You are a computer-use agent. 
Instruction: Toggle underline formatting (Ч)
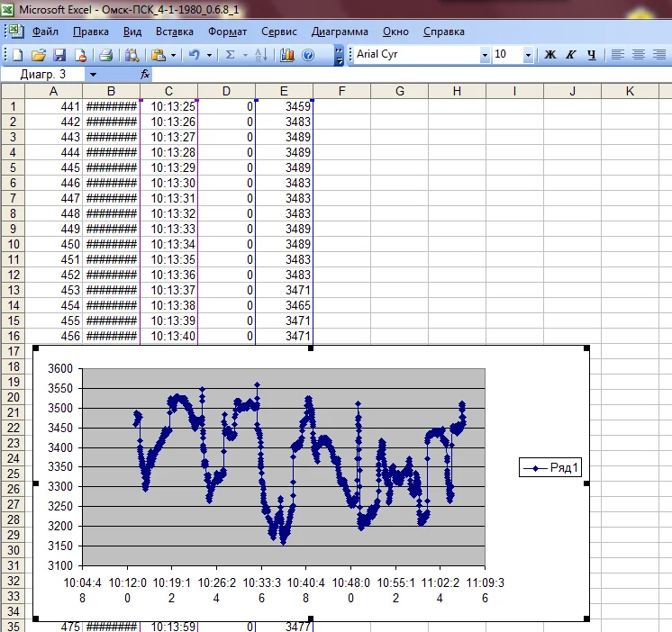[x=592, y=55]
